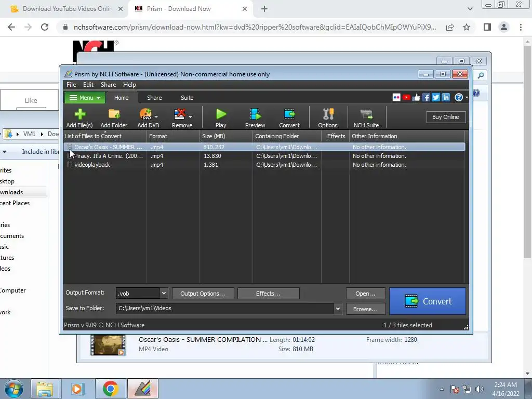Click the taskbar volume speaker icon
This screenshot has height=399, width=532.
click(x=480, y=389)
